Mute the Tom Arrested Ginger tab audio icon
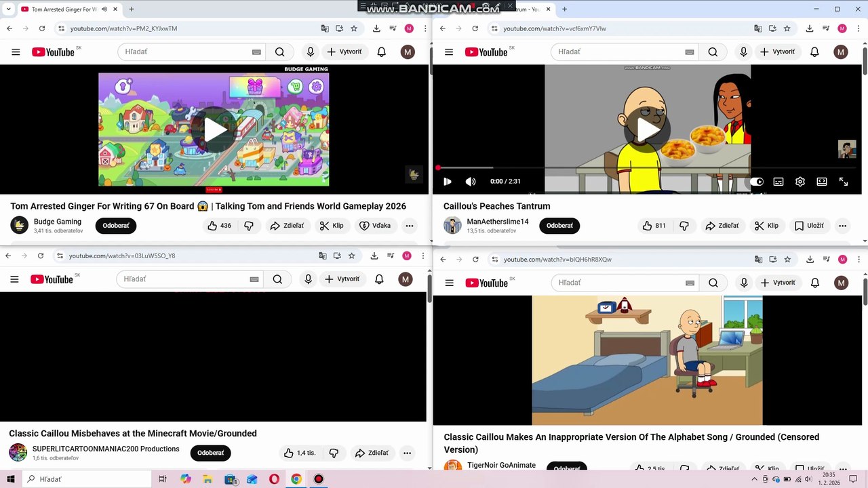868x488 pixels. tap(104, 9)
